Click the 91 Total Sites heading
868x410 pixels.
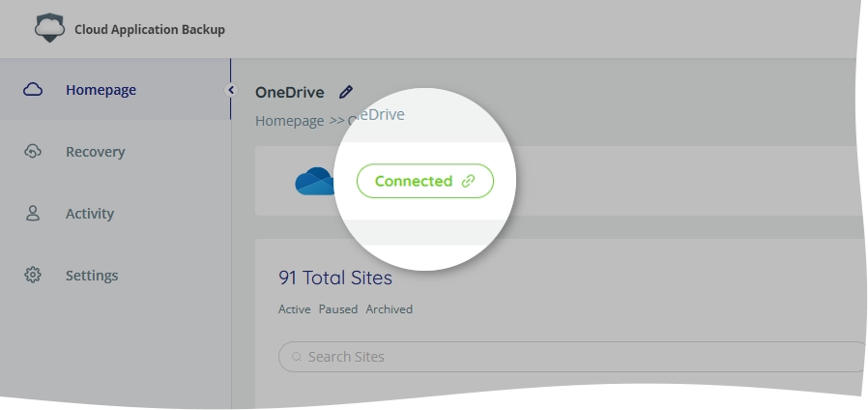(335, 278)
